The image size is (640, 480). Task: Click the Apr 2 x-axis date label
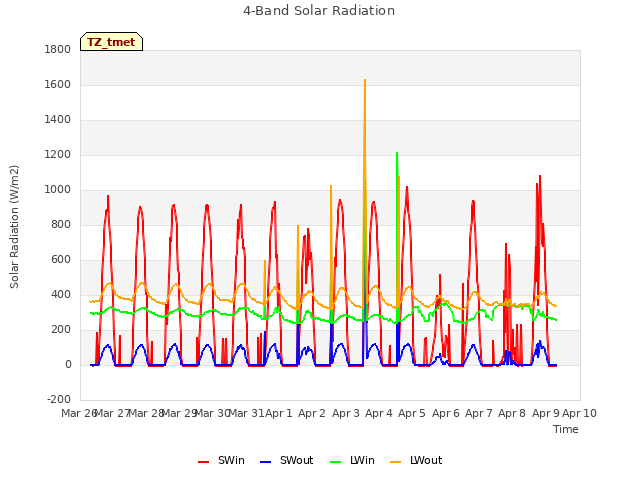coord(312,413)
